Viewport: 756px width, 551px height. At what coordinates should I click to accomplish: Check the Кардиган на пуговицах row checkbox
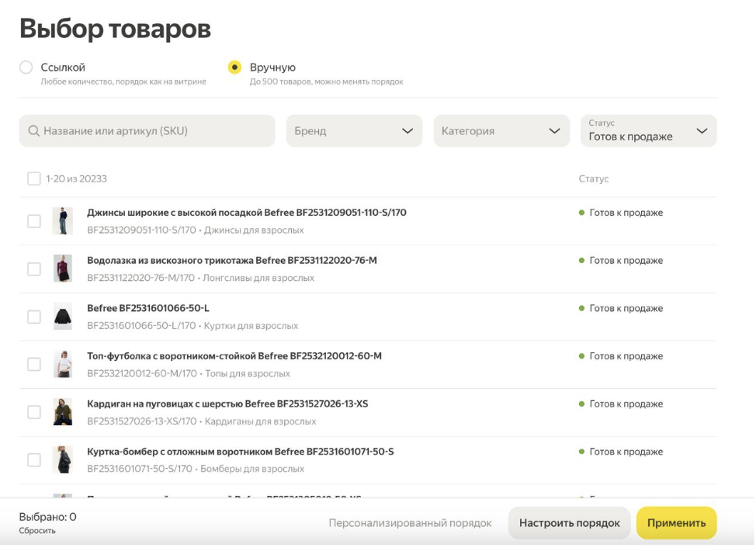(33, 412)
